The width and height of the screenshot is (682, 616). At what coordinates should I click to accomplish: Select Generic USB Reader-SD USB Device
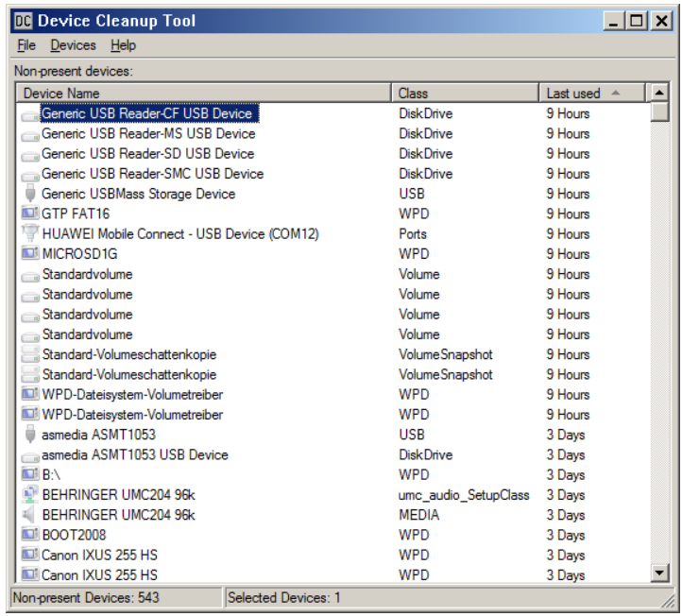[148, 154]
